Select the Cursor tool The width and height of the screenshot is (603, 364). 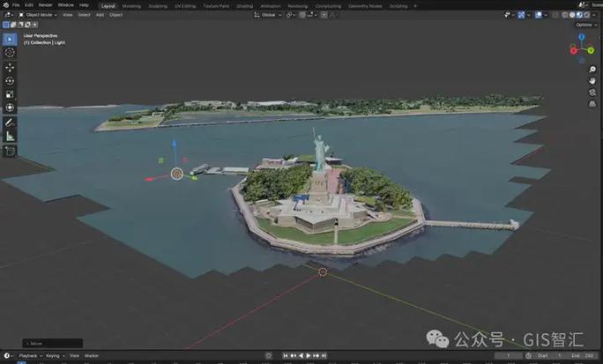pos(10,53)
